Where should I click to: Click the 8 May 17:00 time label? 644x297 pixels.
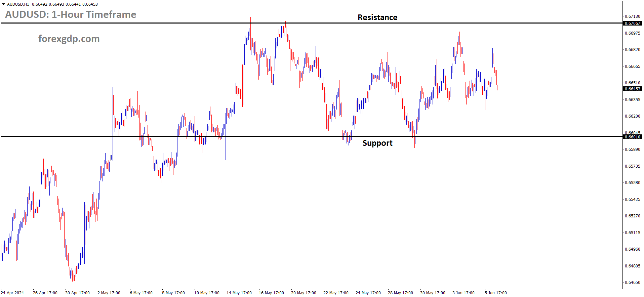(173, 293)
